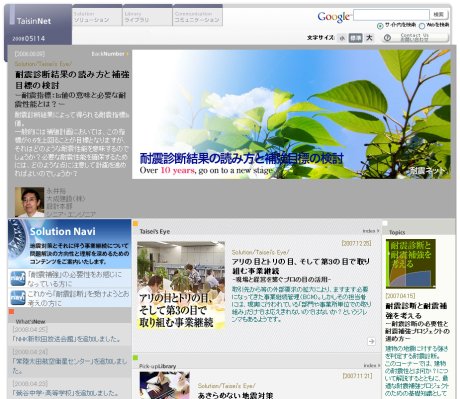This screenshot has height=399, width=460.
Task: Click the green square above Pick-up Library
Action: coord(135,358)
